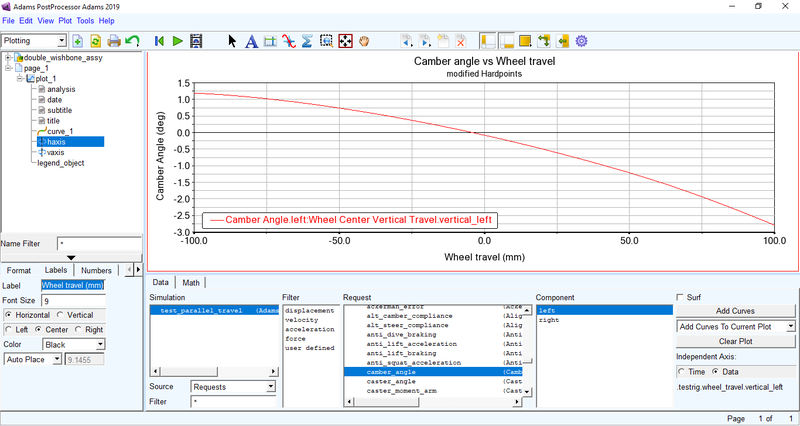This screenshot has width=800, height=426.
Task: Expand the Source Requests dropdown
Action: tap(233, 386)
